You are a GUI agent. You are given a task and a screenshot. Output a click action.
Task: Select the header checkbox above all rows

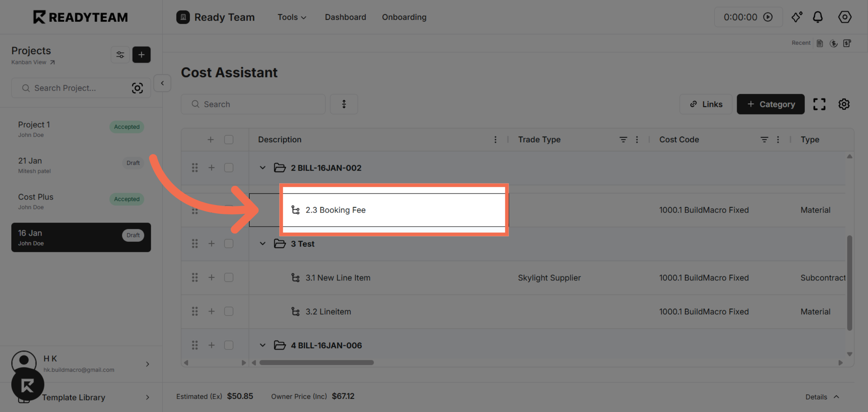tap(229, 140)
